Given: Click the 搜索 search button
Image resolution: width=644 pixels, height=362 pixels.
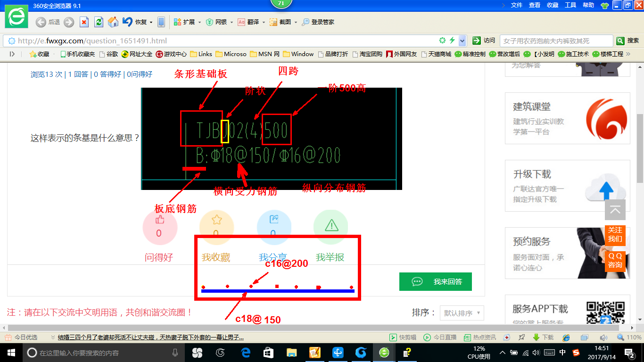Looking at the screenshot, I should pyautogui.click(x=628, y=41).
